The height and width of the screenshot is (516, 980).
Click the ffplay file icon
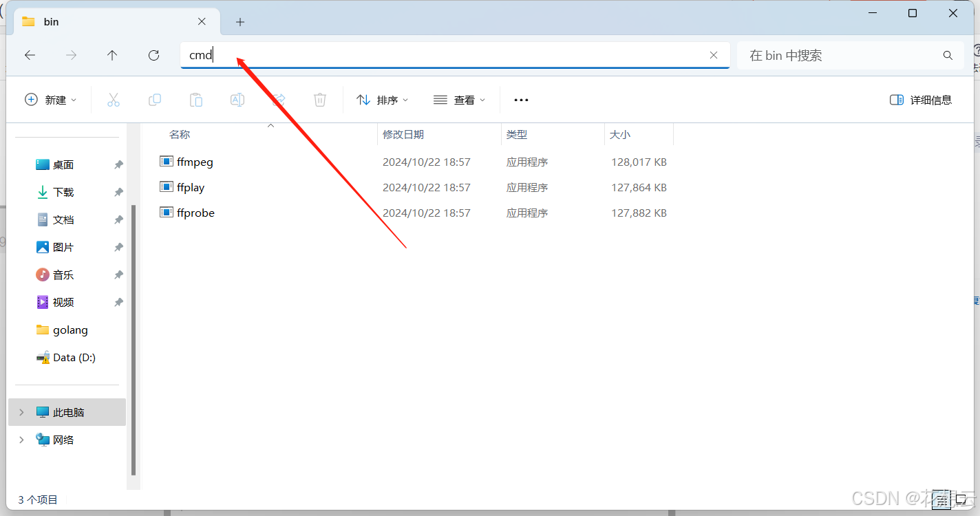click(x=166, y=187)
